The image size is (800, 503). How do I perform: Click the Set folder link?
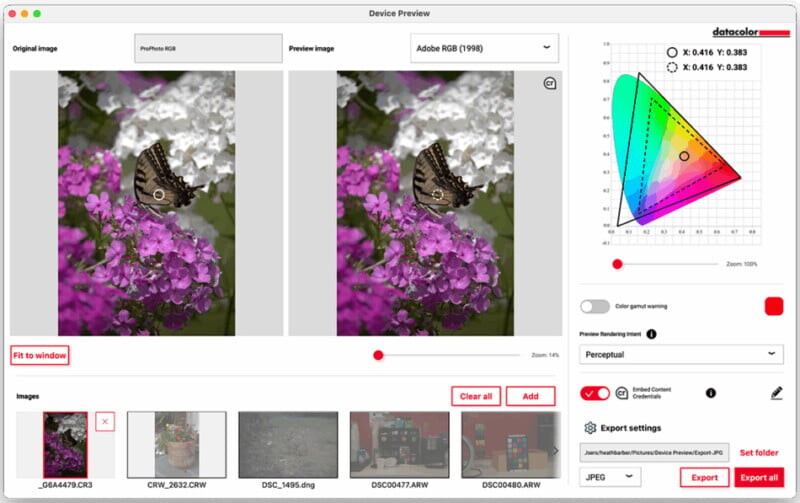(759, 453)
